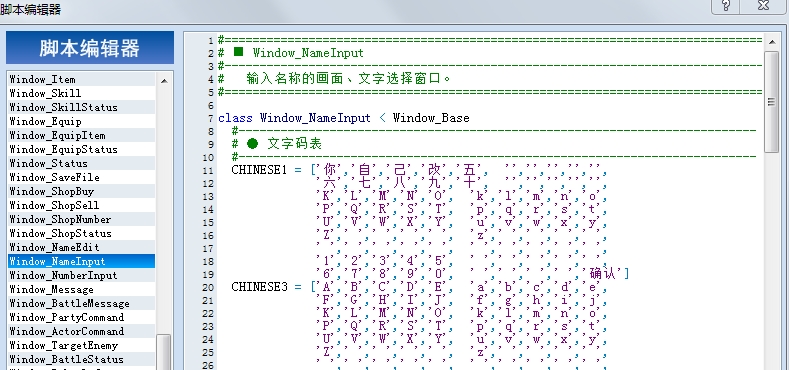Select Window_NameEdit script
Screen dimensions: 789x370
(x=82, y=247)
